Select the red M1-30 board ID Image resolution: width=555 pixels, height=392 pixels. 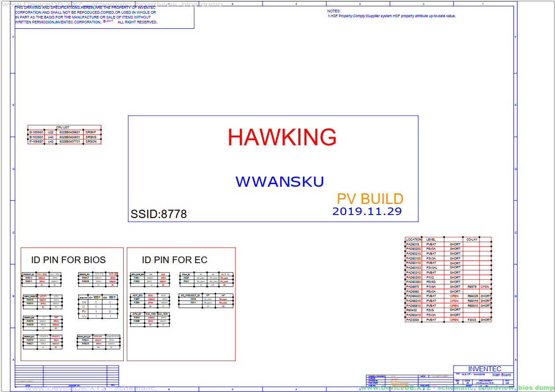113,274
